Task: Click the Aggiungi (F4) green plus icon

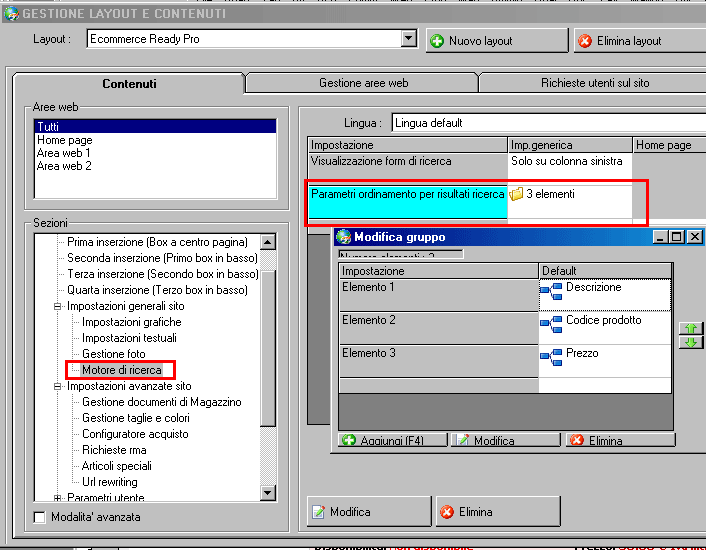Action: [x=349, y=440]
